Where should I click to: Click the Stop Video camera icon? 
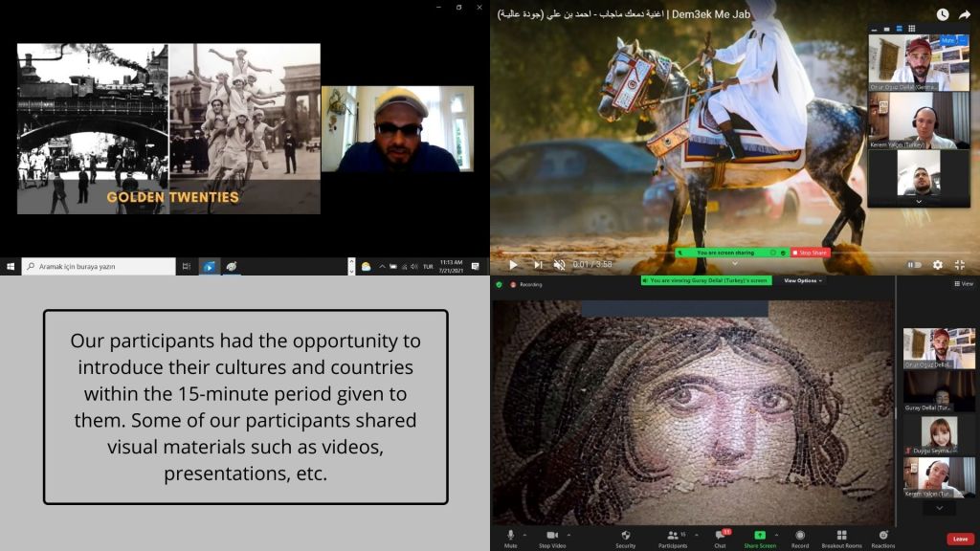pyautogui.click(x=551, y=536)
